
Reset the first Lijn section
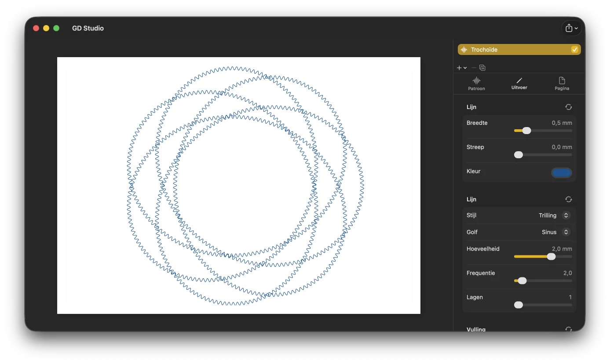click(569, 107)
